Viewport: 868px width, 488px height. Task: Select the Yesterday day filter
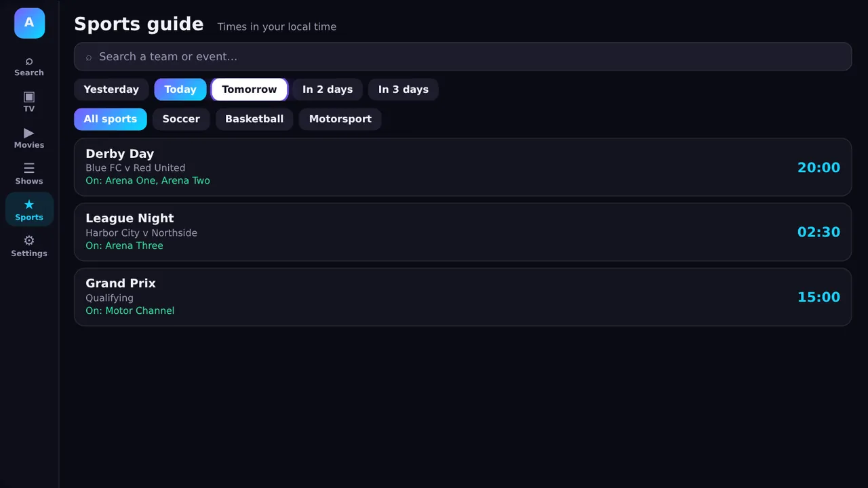(111, 89)
